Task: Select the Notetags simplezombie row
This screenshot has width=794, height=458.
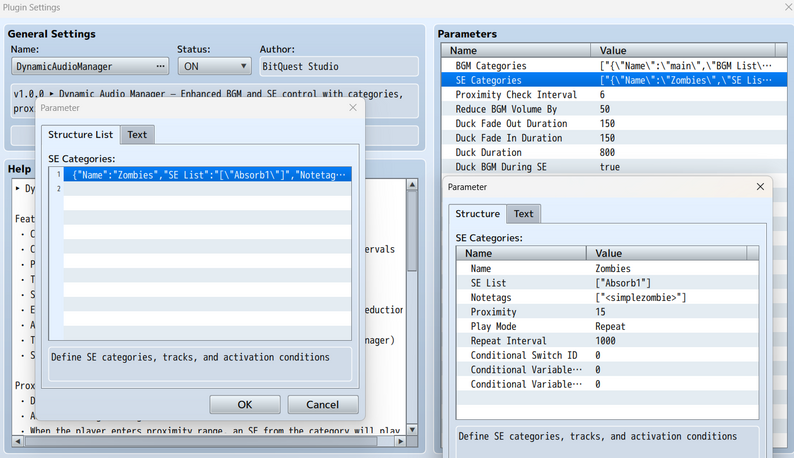Action: pyautogui.click(x=607, y=297)
